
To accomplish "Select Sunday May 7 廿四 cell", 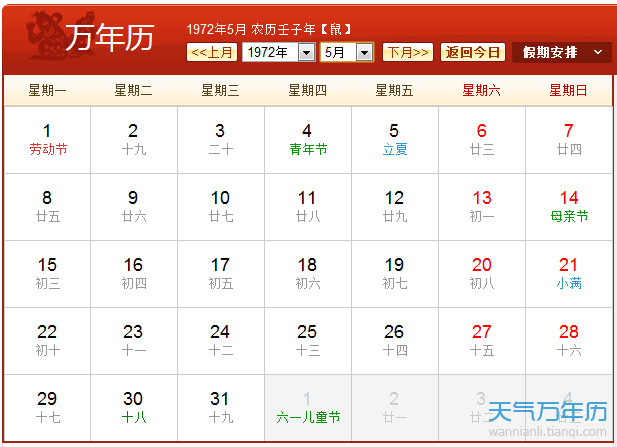I will [x=569, y=140].
